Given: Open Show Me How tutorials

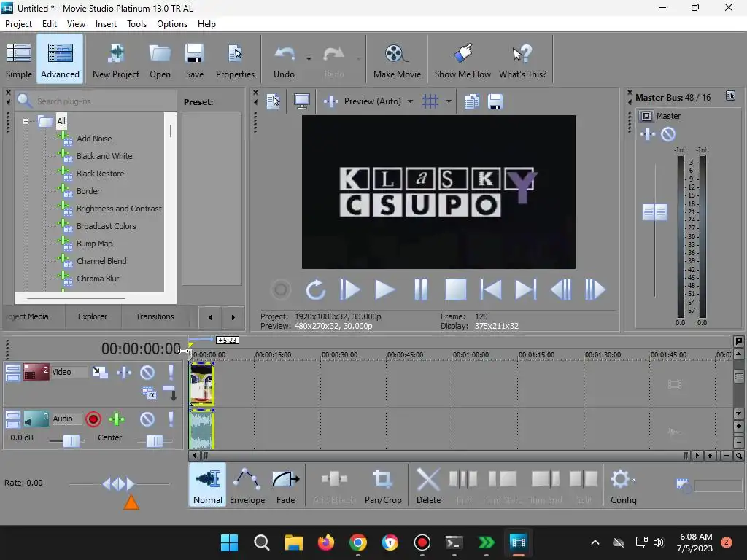Looking at the screenshot, I should coord(462,59).
